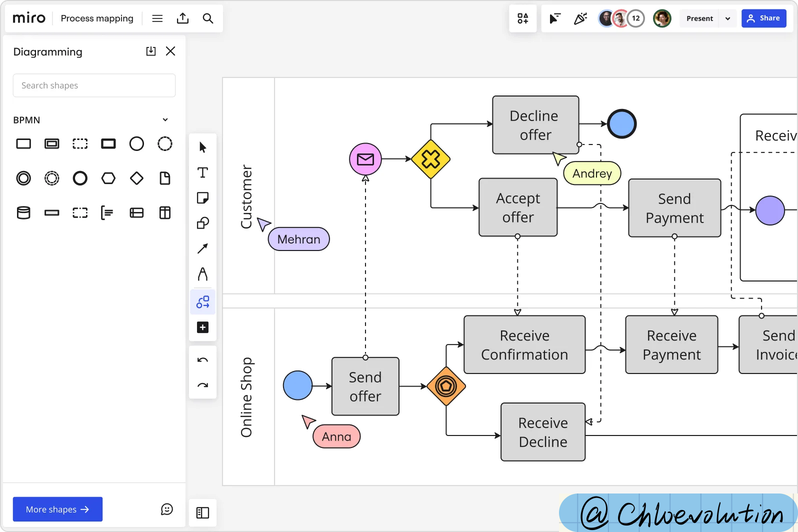Screen dimensions: 798x532
Task: Select the Pen drawing tool
Action: (x=202, y=274)
